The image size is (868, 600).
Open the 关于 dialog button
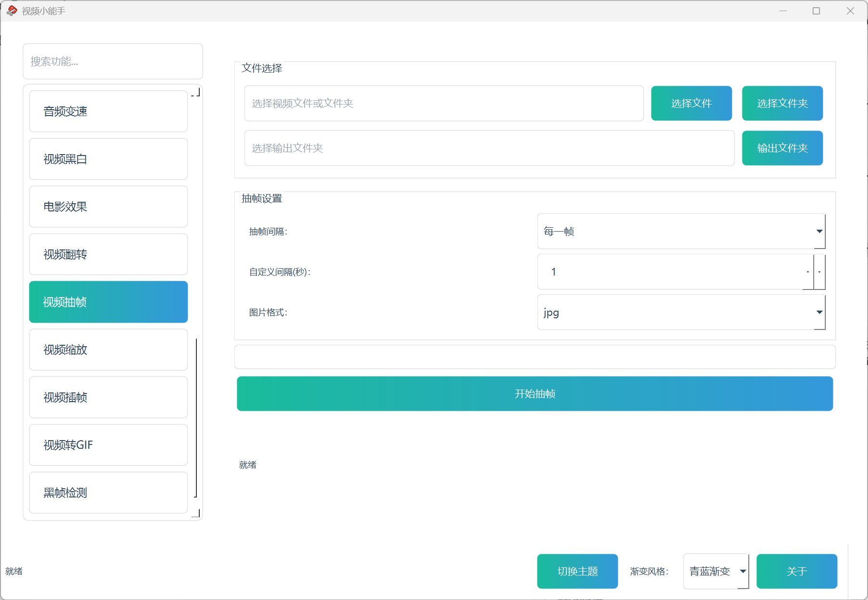797,571
